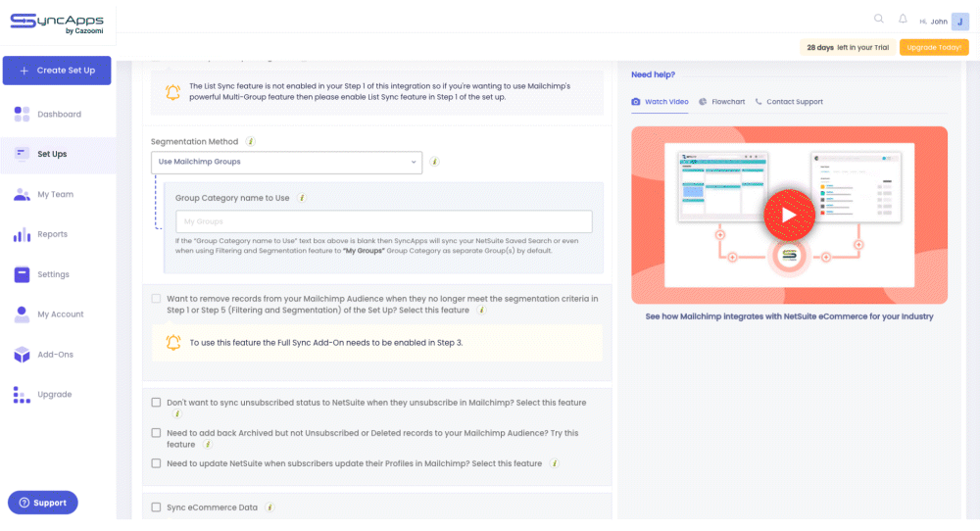Click info icon under unsubscribed status option
Viewport: 980px width, 531px height.
[176, 413]
